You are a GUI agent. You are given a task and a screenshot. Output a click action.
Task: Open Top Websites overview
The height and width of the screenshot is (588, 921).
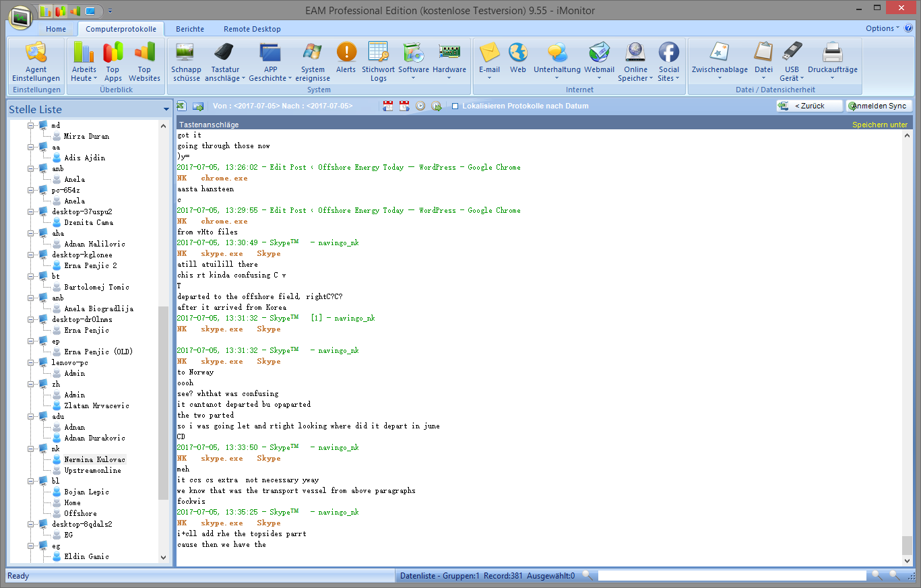144,62
